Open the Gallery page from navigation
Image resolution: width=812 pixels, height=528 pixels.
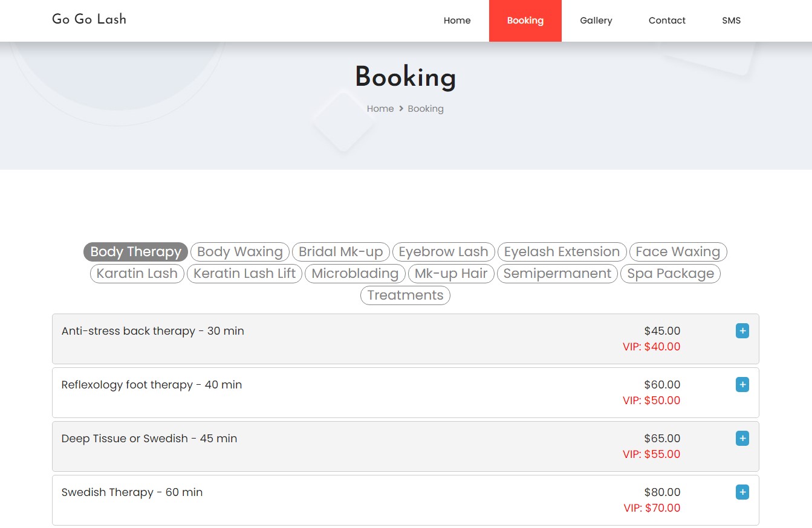(x=596, y=21)
